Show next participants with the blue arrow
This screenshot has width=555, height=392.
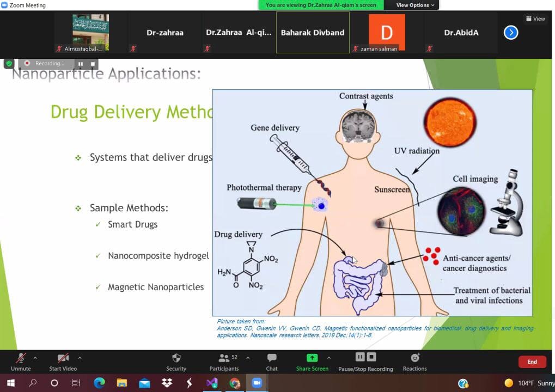(x=510, y=33)
